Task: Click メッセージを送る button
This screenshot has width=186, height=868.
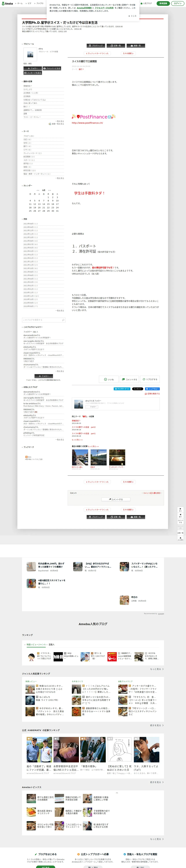Action: pos(33,73)
